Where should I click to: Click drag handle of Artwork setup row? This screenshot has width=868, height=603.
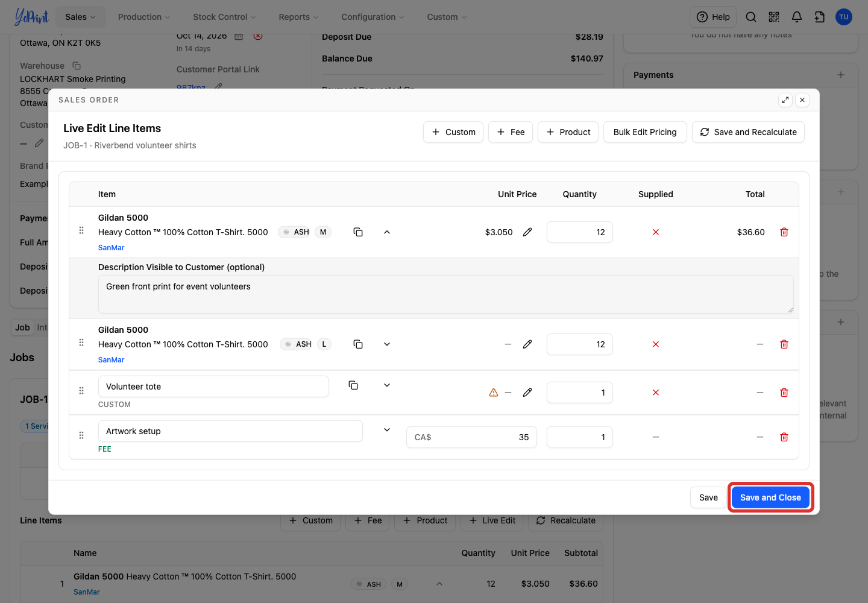point(81,435)
